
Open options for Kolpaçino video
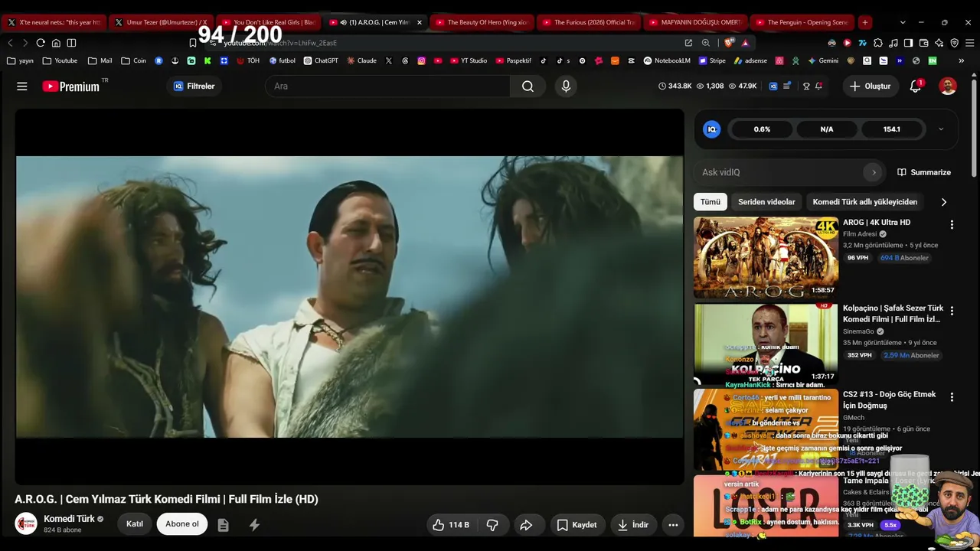[952, 311]
